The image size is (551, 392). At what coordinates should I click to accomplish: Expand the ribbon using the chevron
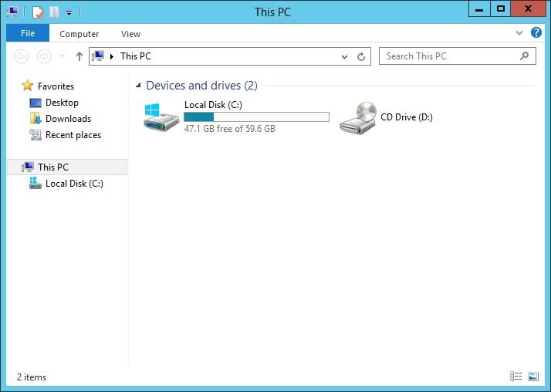[x=519, y=33]
